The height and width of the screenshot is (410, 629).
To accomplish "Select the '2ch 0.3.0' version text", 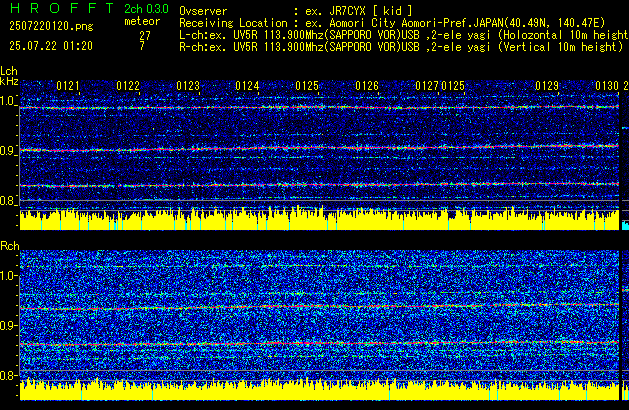I will pos(146,8).
